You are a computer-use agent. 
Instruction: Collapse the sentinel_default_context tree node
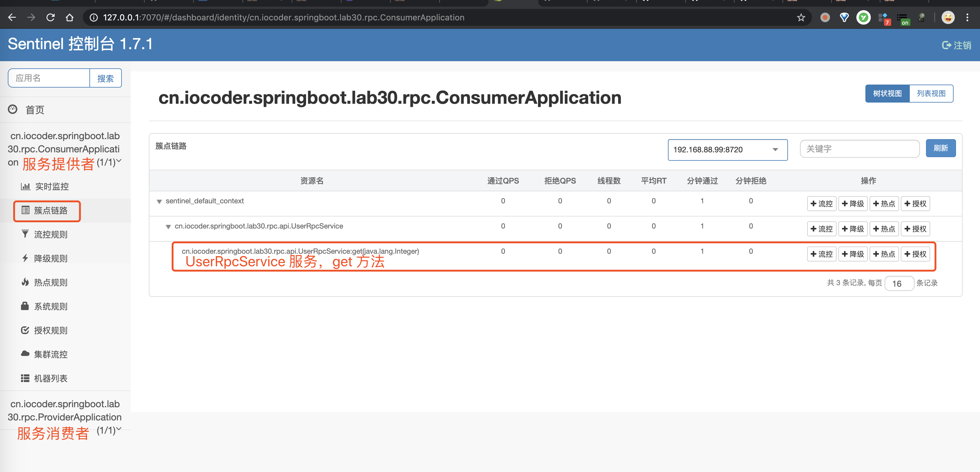(159, 202)
